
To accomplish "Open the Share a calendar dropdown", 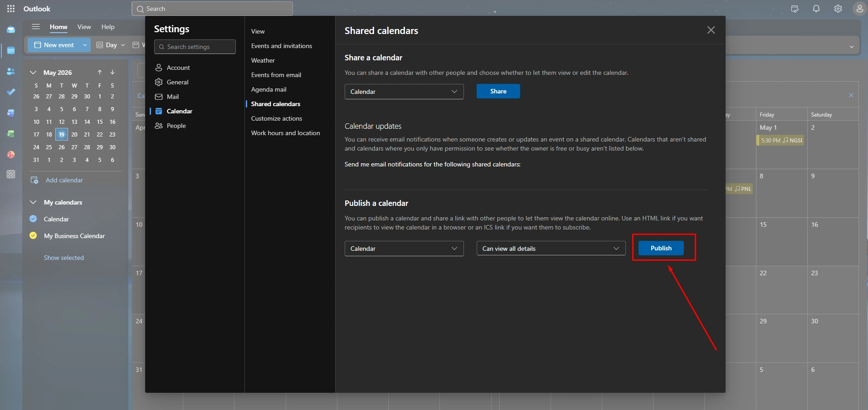I will click(x=404, y=92).
